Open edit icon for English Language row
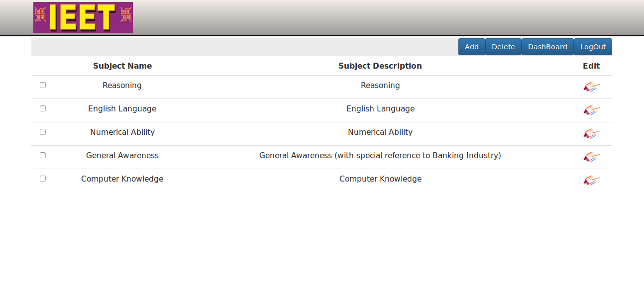The image size is (644, 293). 591,110
